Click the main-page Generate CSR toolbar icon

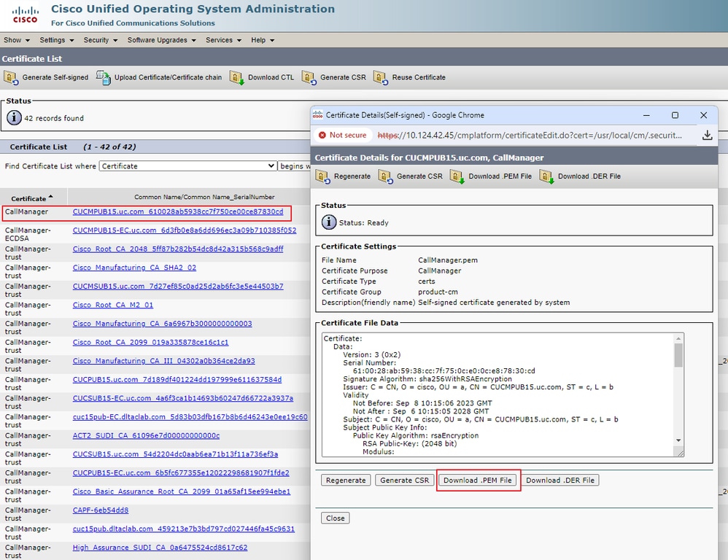coord(309,77)
